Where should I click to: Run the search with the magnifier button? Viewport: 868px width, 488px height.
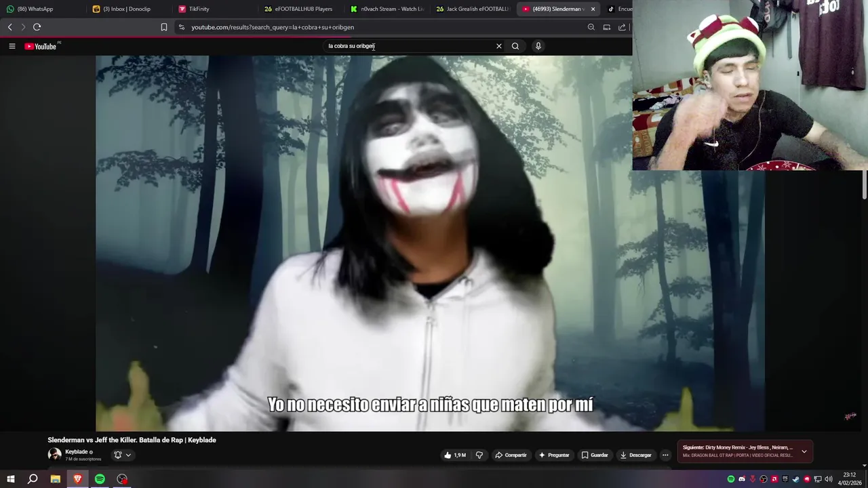pos(515,46)
